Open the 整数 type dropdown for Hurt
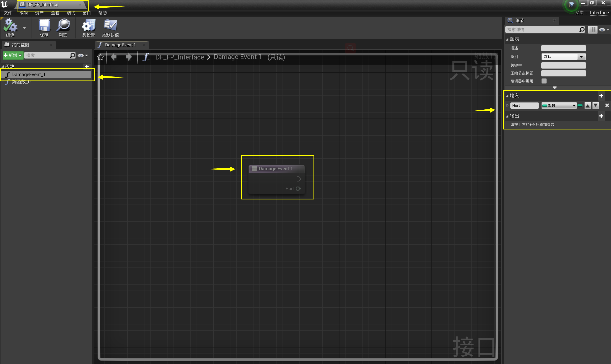This screenshot has width=611, height=364. [x=559, y=106]
